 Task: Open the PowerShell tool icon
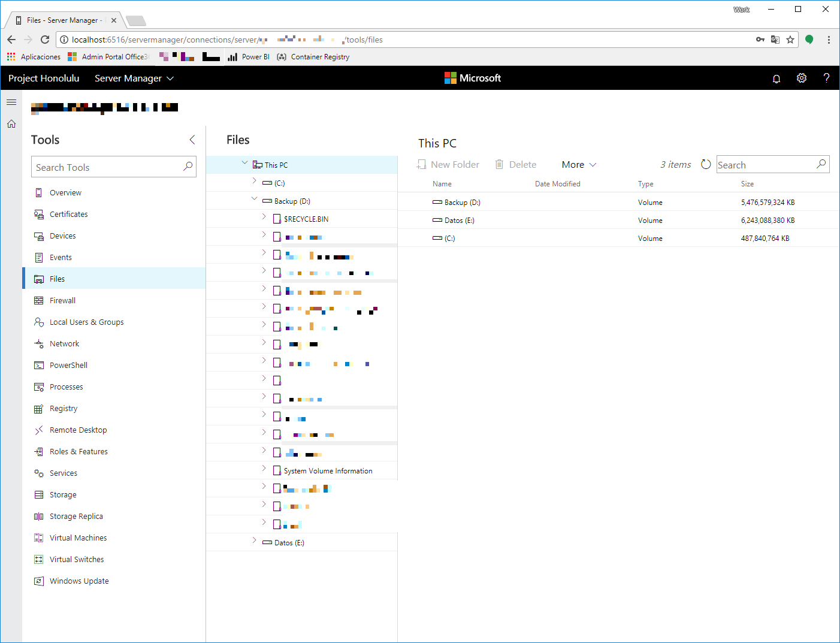click(39, 366)
